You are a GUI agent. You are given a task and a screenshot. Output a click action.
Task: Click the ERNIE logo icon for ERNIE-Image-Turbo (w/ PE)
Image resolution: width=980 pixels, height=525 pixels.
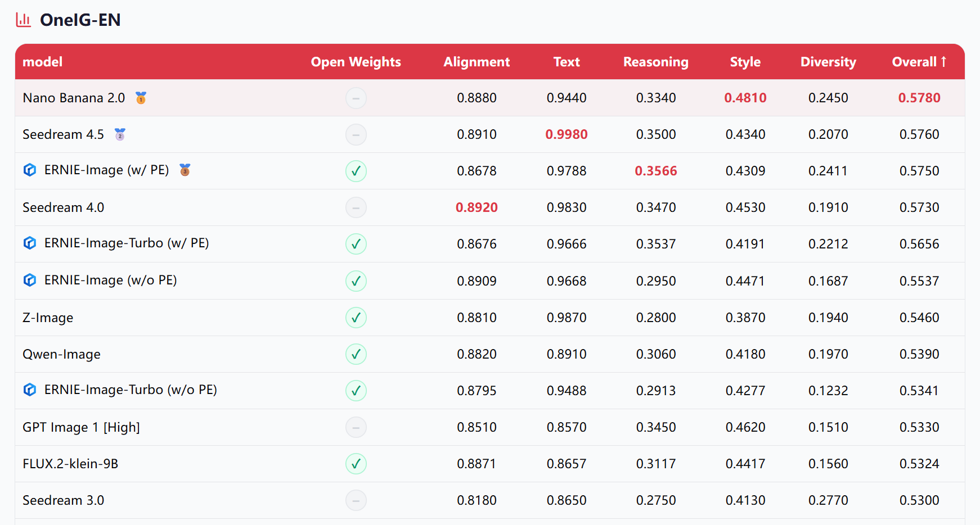click(30, 243)
